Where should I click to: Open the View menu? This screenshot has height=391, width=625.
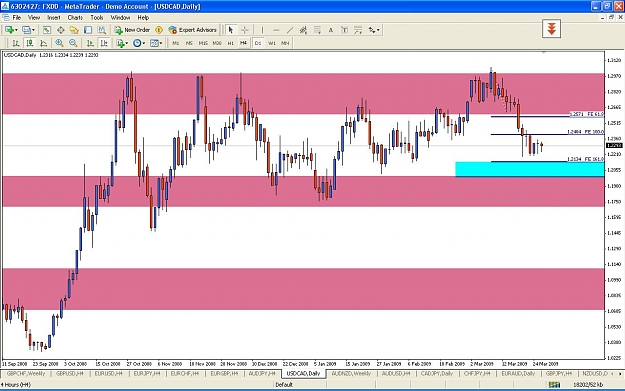[x=34, y=18]
